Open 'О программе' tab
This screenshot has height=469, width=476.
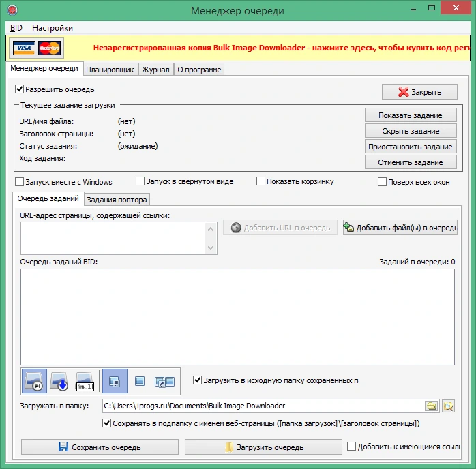point(199,70)
